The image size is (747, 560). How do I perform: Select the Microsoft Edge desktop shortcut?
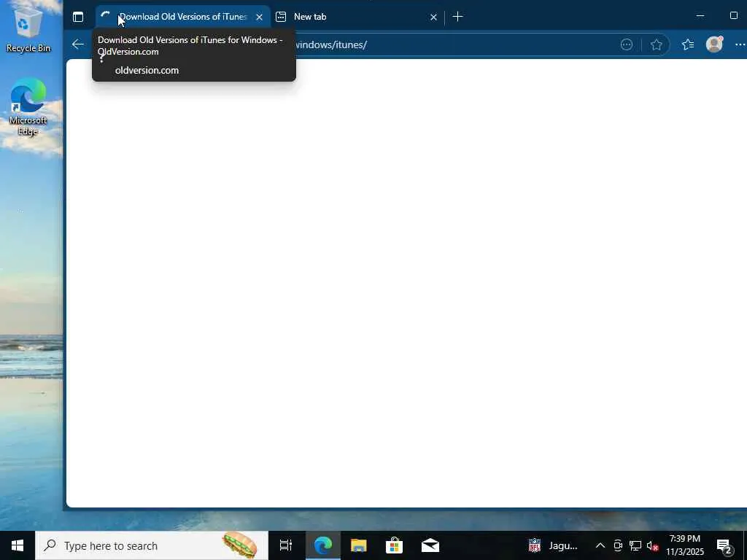pyautogui.click(x=28, y=108)
